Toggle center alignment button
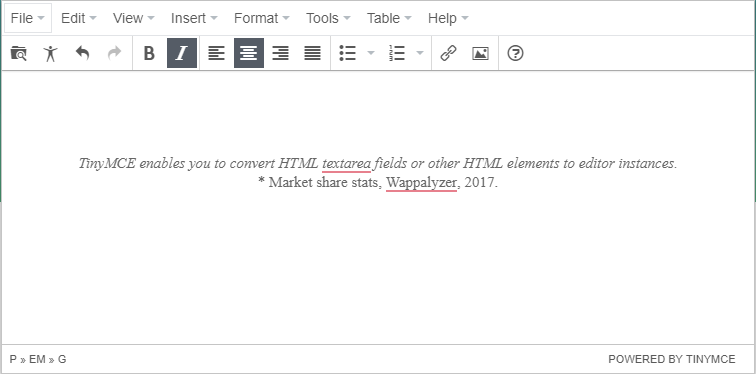This screenshot has width=756, height=374. tap(249, 53)
